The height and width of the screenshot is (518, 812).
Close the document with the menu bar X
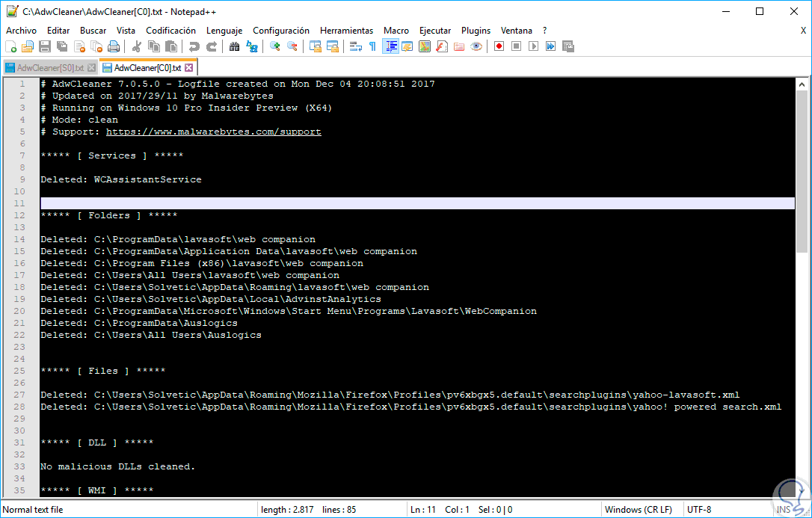pyautogui.click(x=803, y=31)
